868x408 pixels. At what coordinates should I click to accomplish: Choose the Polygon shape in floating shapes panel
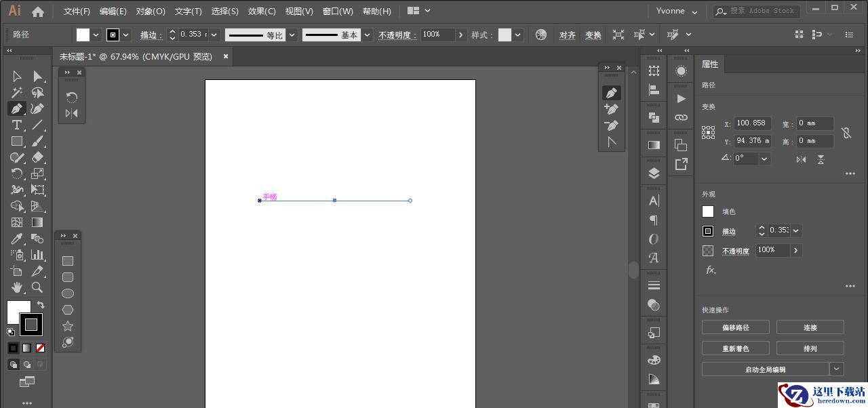point(68,310)
